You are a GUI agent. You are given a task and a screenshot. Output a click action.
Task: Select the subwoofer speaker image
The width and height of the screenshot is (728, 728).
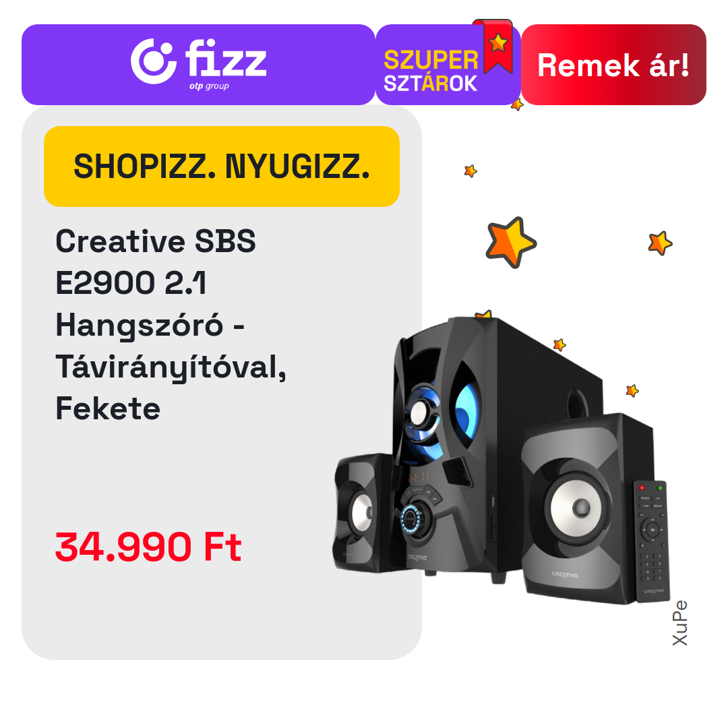497,446
